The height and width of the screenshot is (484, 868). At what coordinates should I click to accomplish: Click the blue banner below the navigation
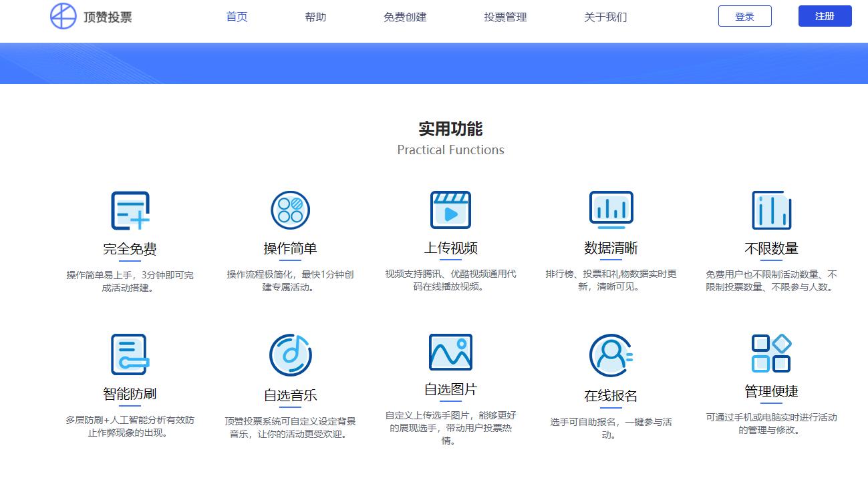tap(434, 63)
